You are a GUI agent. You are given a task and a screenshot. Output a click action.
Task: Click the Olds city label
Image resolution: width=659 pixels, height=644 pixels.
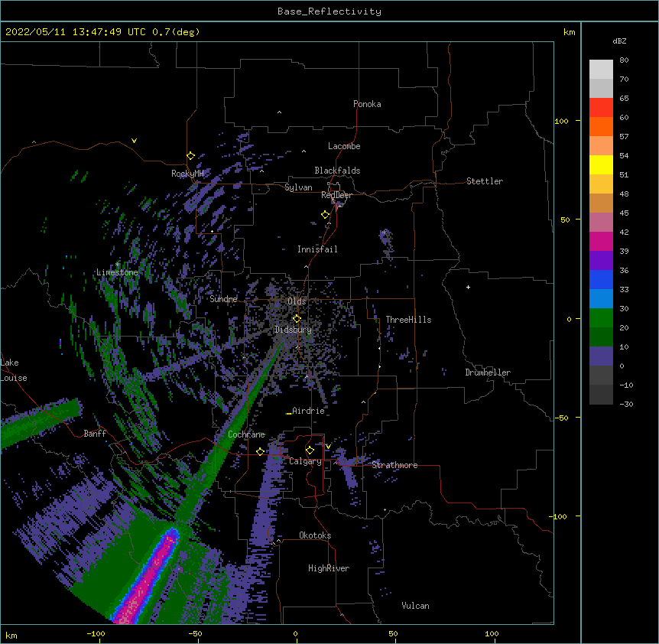pyautogui.click(x=297, y=301)
